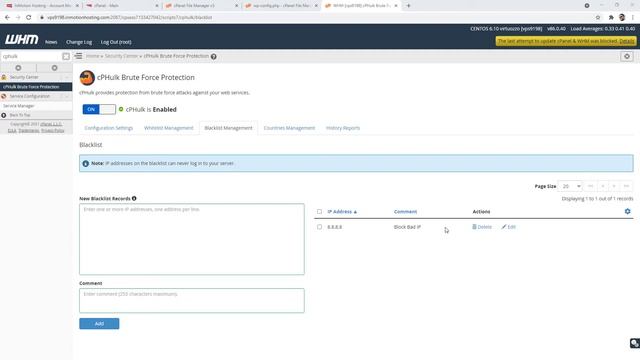Click the New Blacklist Records textarea
The image size is (640, 360).
click(191, 239)
